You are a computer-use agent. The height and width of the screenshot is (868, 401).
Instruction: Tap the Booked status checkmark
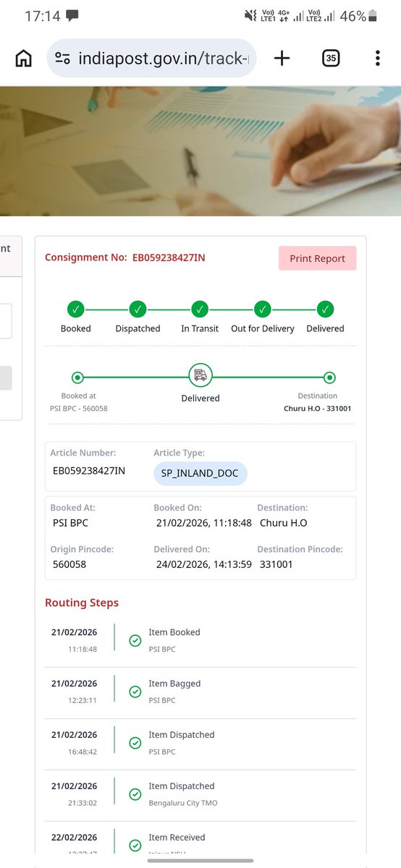point(76,310)
